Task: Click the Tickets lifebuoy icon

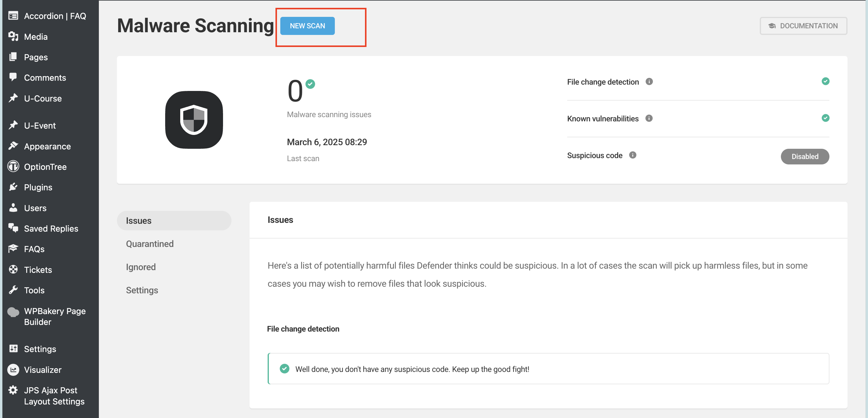Action: pyautogui.click(x=13, y=270)
